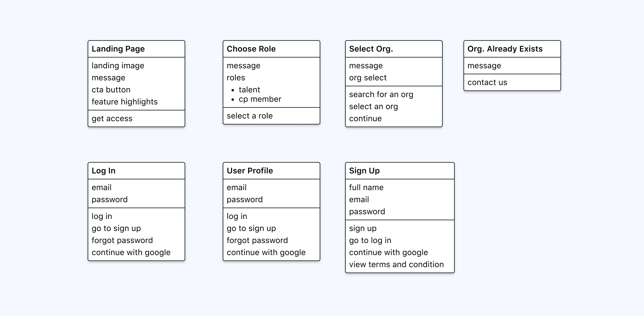Viewport: 644px width, 316px height.
Task: Click the 'cp member' bullet item
Action: coord(260,99)
